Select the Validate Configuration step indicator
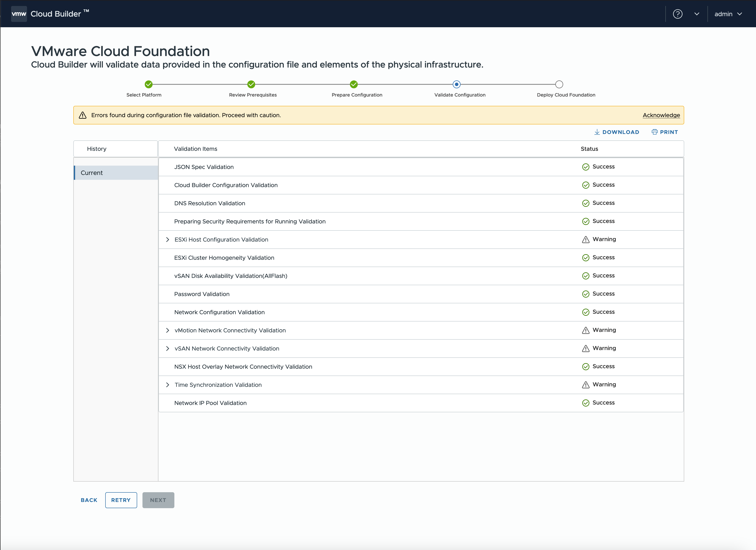 coord(456,84)
